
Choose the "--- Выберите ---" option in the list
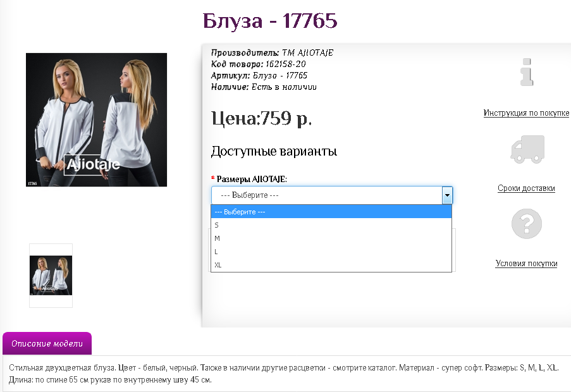pos(331,212)
